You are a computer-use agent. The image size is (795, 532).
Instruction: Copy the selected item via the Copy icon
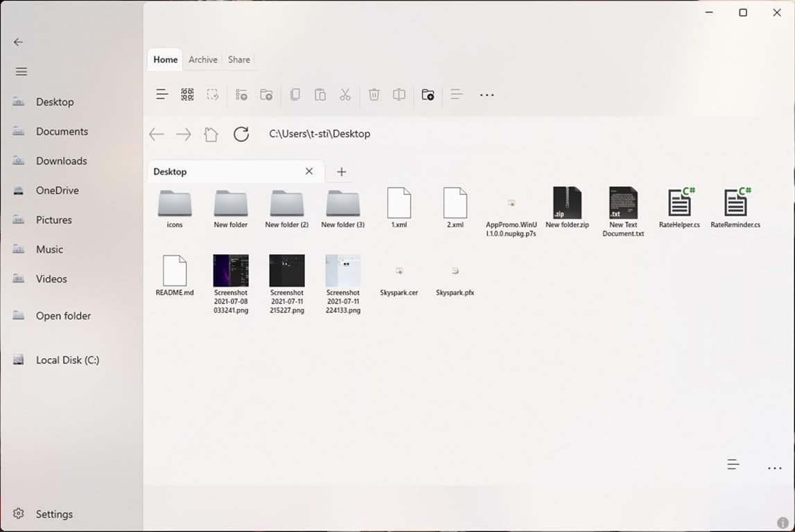click(x=295, y=94)
